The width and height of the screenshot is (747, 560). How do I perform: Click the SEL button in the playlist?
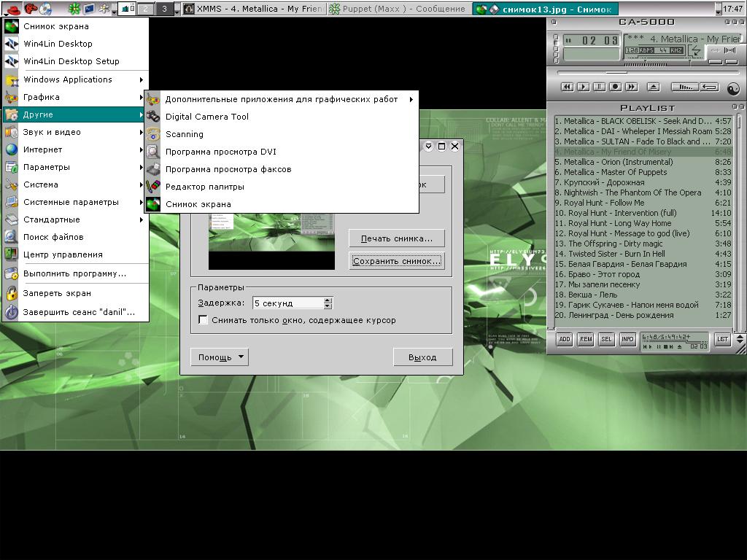606,339
